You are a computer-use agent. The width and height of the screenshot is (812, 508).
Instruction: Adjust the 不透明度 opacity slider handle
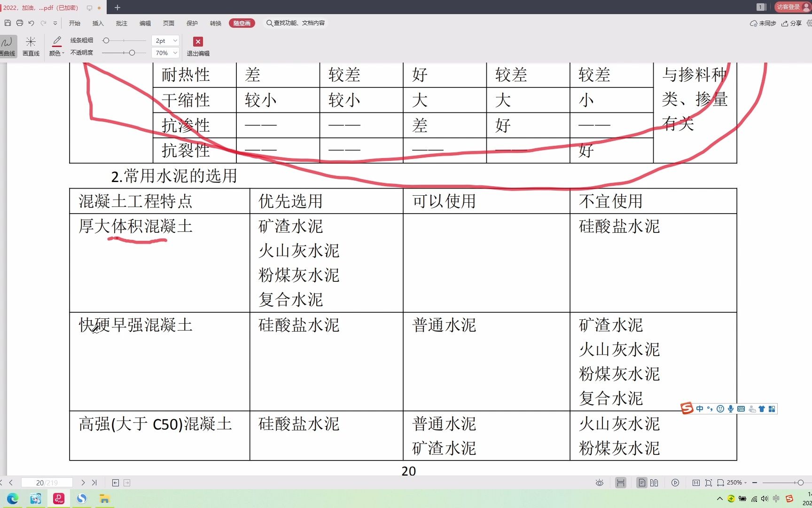[132, 53]
